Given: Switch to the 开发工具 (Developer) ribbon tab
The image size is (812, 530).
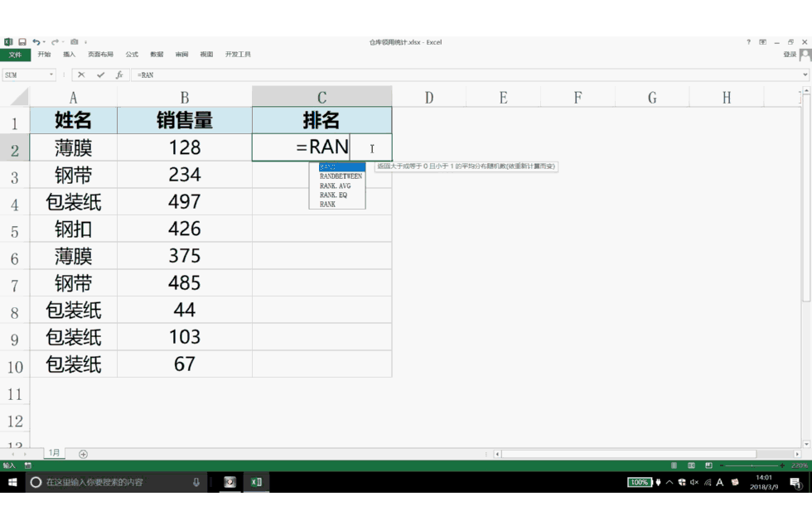Looking at the screenshot, I should click(x=238, y=55).
